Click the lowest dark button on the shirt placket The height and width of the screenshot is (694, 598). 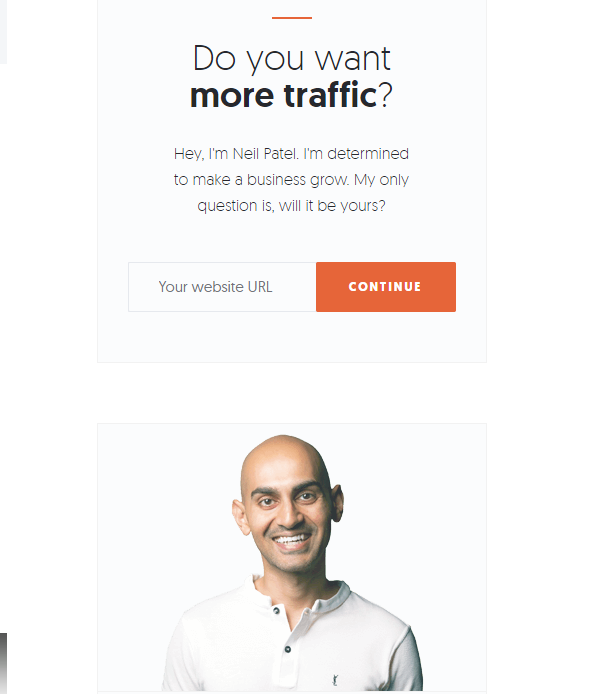click(288, 649)
